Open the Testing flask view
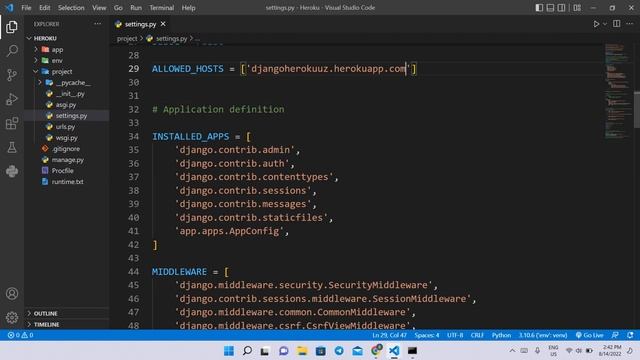 pos(12,147)
